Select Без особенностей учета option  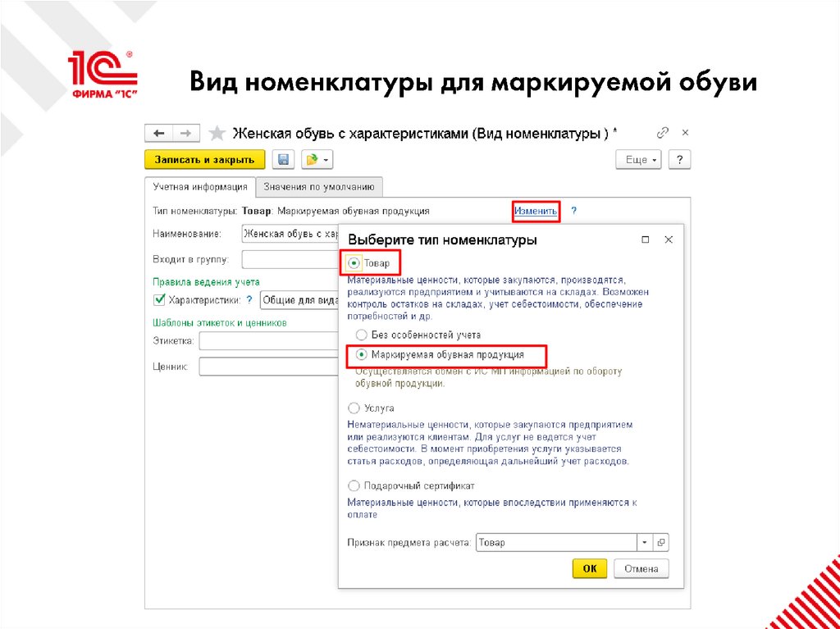362,335
